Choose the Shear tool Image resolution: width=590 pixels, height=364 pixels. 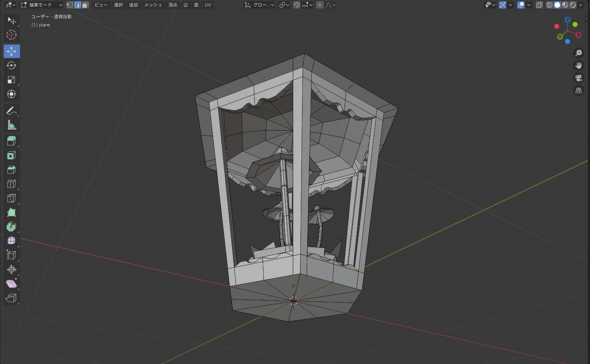pyautogui.click(x=12, y=284)
